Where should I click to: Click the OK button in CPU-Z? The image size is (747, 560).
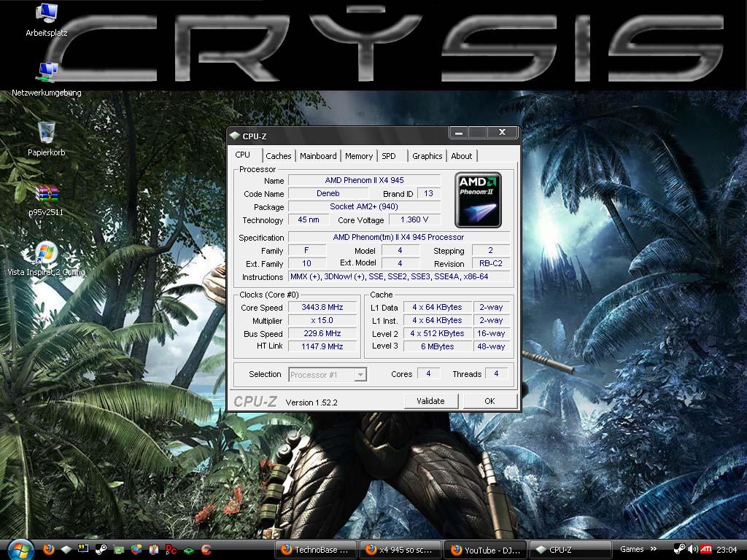click(489, 401)
